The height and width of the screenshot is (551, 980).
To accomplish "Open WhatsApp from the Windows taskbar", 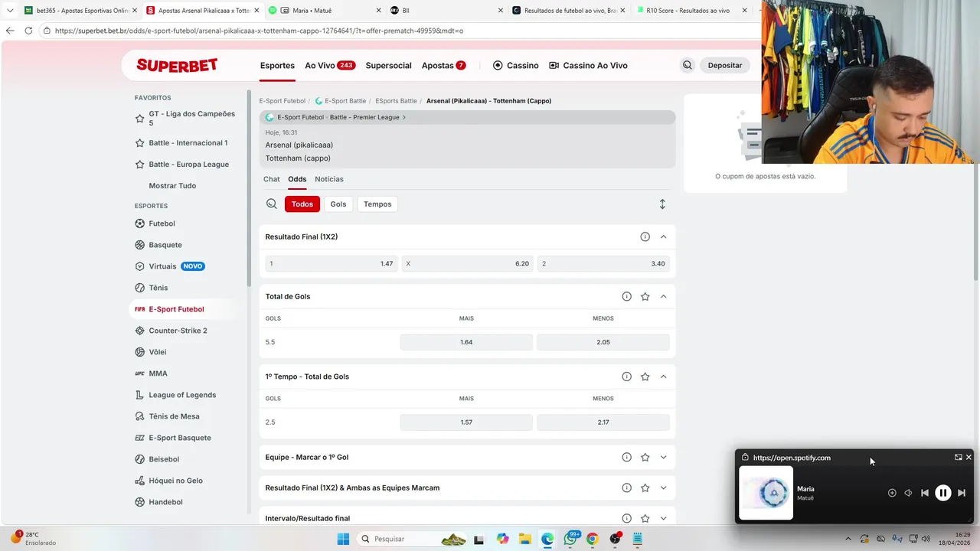I will [570, 539].
